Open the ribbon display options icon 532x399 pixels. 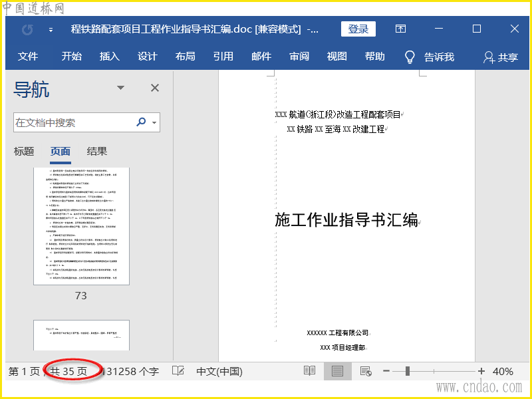[401, 29]
